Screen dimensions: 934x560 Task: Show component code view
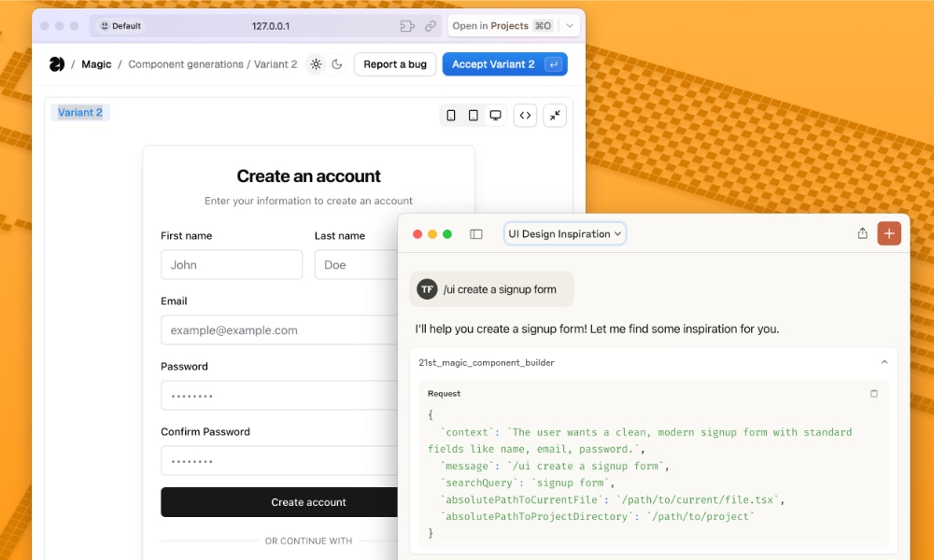pyautogui.click(x=526, y=116)
